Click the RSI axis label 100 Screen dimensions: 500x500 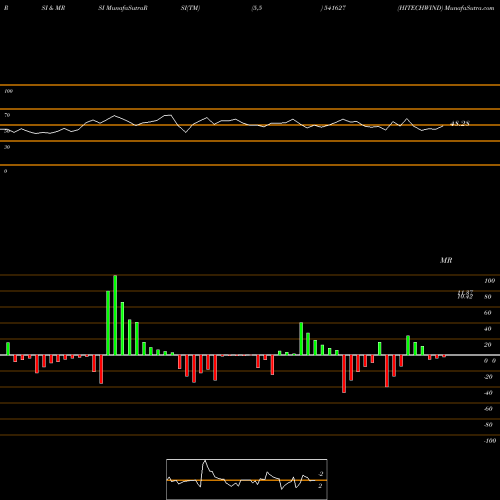tap(8, 91)
